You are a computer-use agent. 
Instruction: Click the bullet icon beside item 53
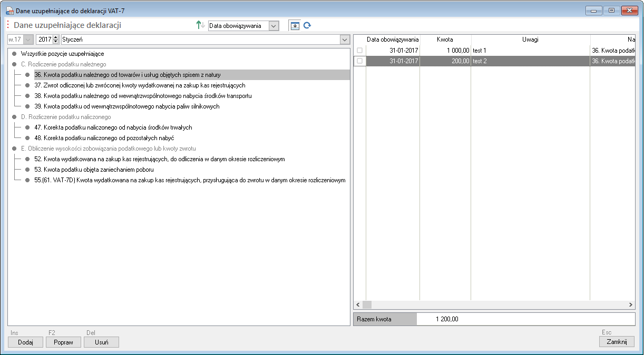tap(27, 170)
